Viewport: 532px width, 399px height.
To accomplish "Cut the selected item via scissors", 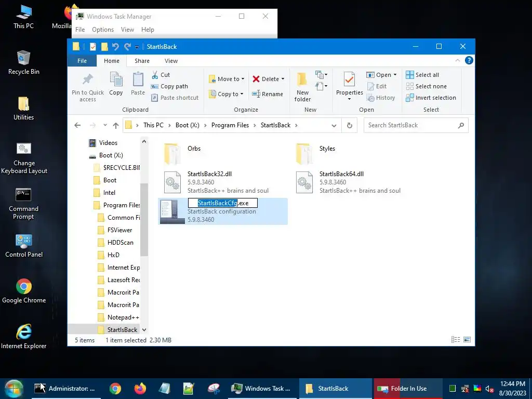I will [x=155, y=75].
